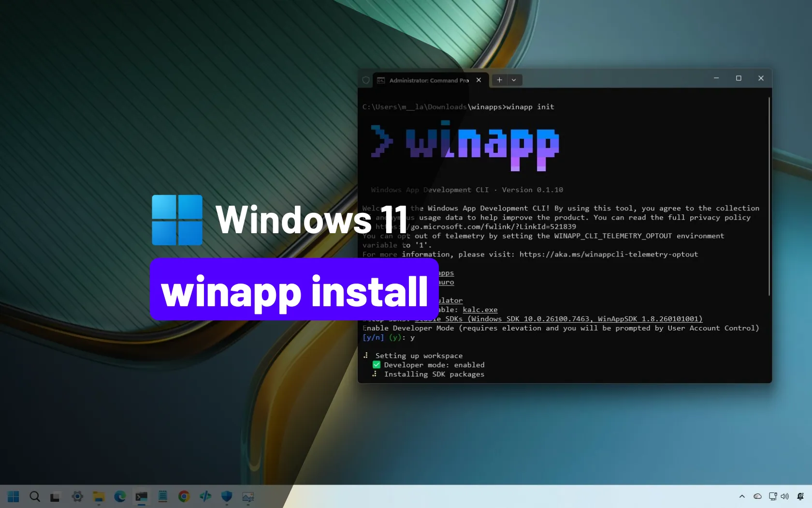Screen dimensions: 812x508
Task: Add a new Terminal tab
Action: click(499, 80)
